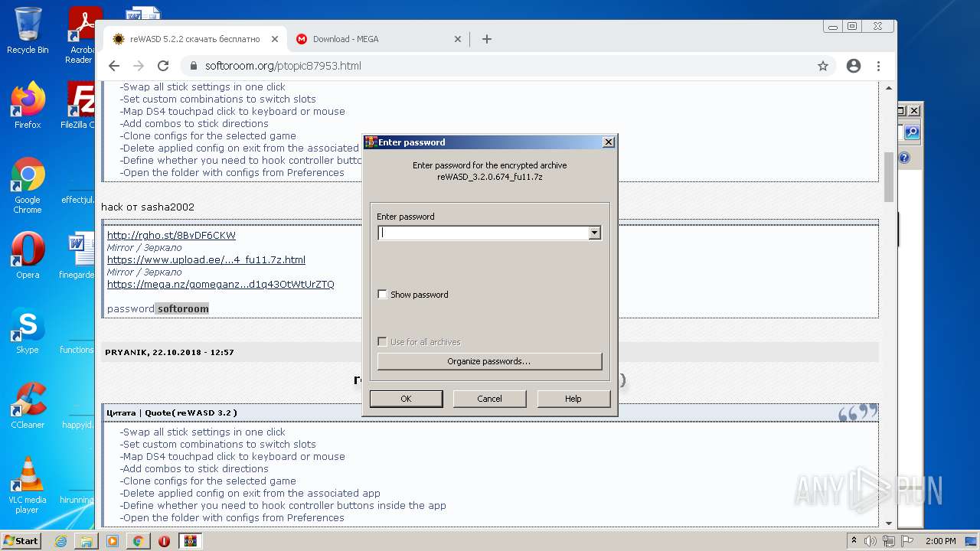Screen dimensions: 980x551
Task: Open Acrobat Reader desktop shortcut
Action: coord(82,35)
